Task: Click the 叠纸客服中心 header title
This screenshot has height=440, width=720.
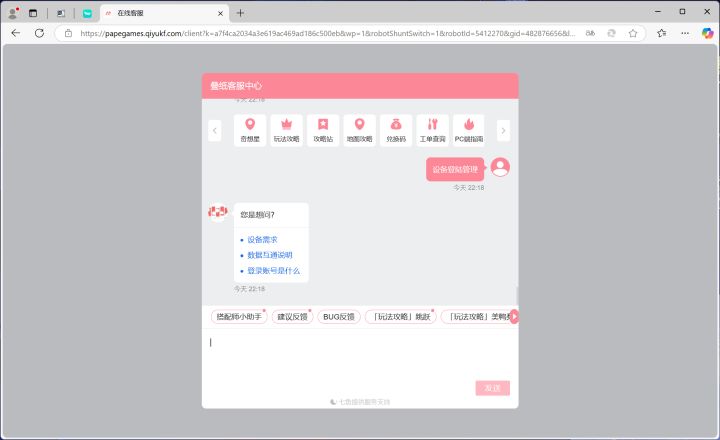Action: (236, 86)
